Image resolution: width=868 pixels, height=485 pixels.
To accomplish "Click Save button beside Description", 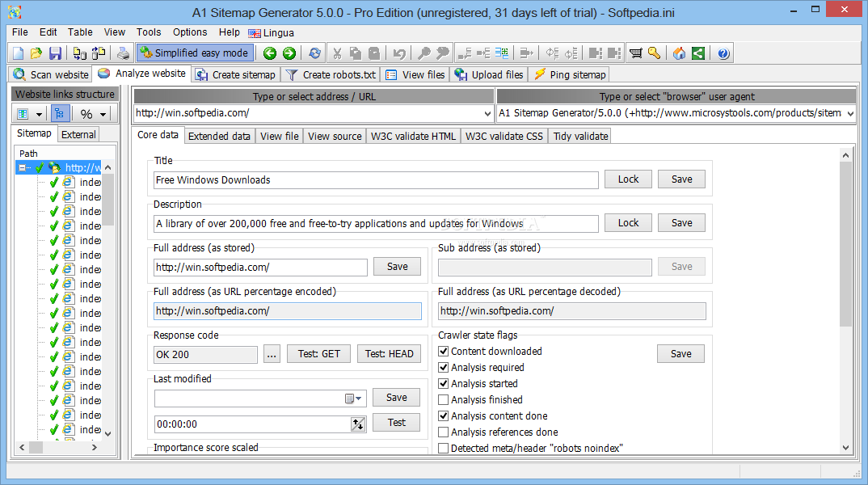I will tap(681, 222).
